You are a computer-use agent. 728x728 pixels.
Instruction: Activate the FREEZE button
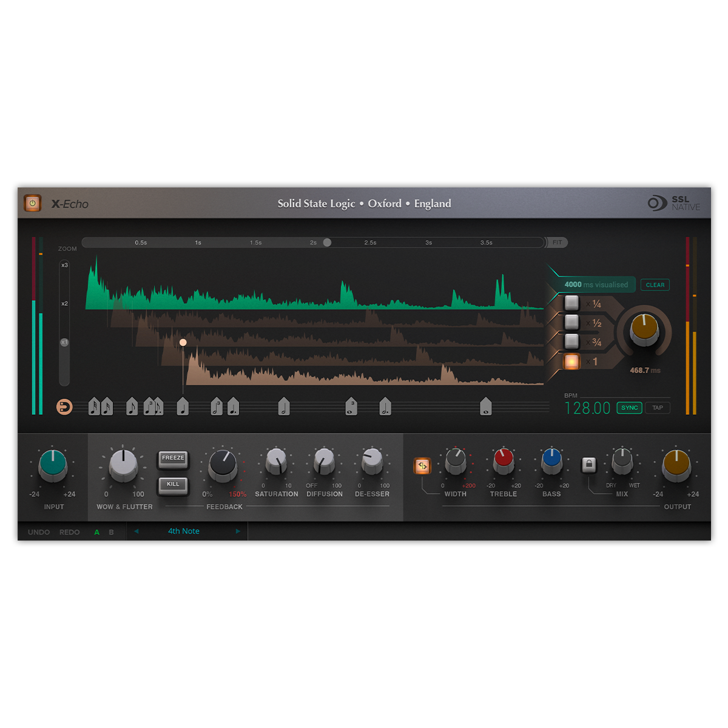click(173, 459)
